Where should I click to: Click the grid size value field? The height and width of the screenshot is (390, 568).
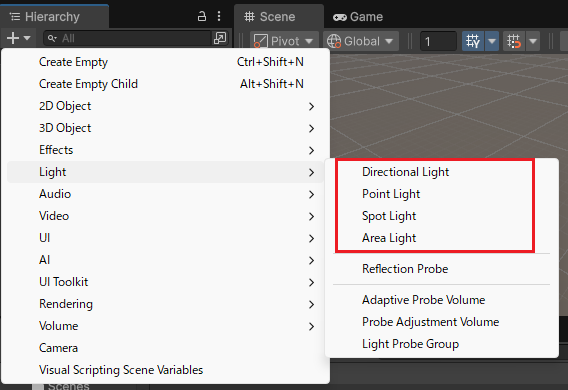tap(438, 41)
